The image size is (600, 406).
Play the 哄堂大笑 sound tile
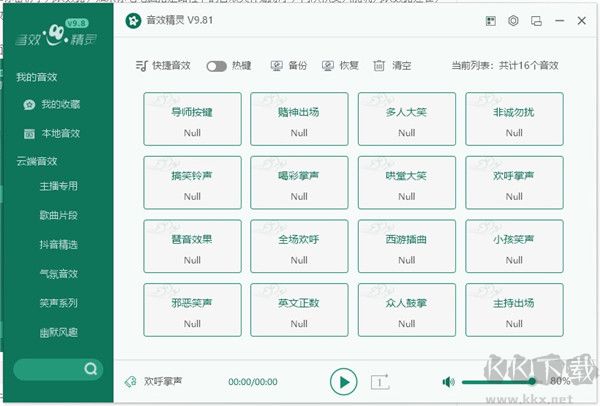pyautogui.click(x=407, y=183)
